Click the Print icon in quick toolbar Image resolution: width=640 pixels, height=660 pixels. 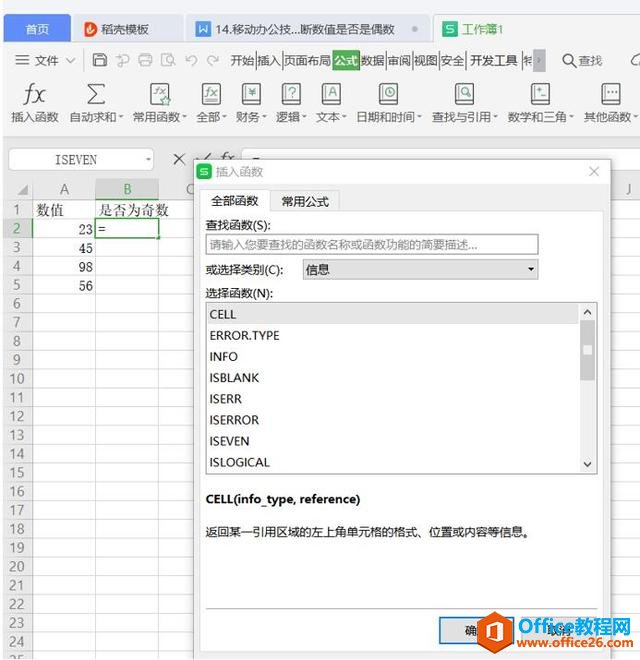145,60
